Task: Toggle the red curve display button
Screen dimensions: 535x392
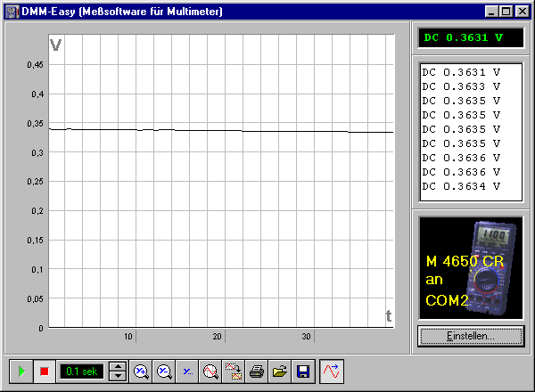Action: tap(331, 371)
